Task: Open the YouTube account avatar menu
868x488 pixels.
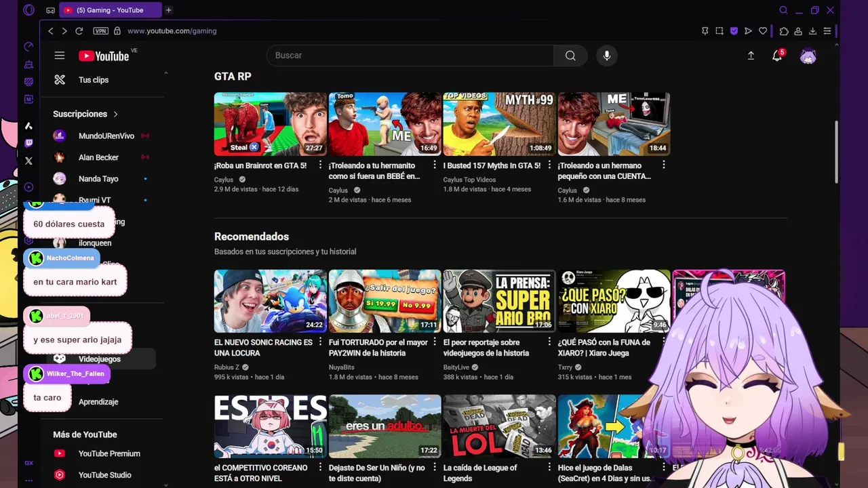Action: [x=808, y=56]
